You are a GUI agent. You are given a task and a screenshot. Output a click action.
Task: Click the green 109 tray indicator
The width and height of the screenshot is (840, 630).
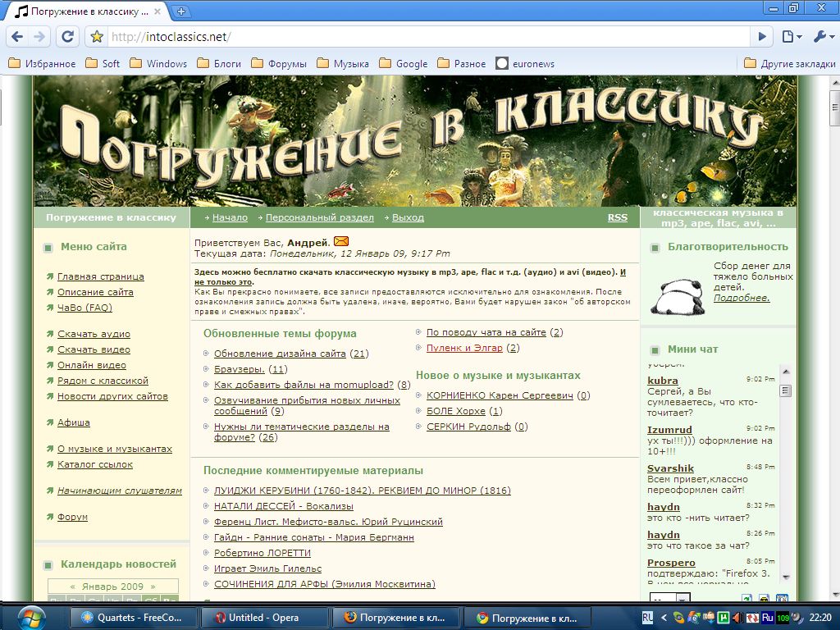pos(783,618)
